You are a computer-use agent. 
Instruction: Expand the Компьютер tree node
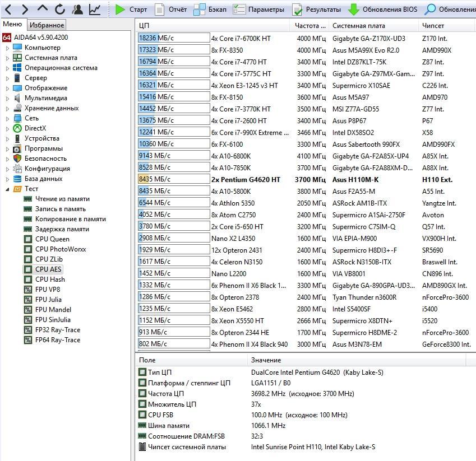point(8,48)
